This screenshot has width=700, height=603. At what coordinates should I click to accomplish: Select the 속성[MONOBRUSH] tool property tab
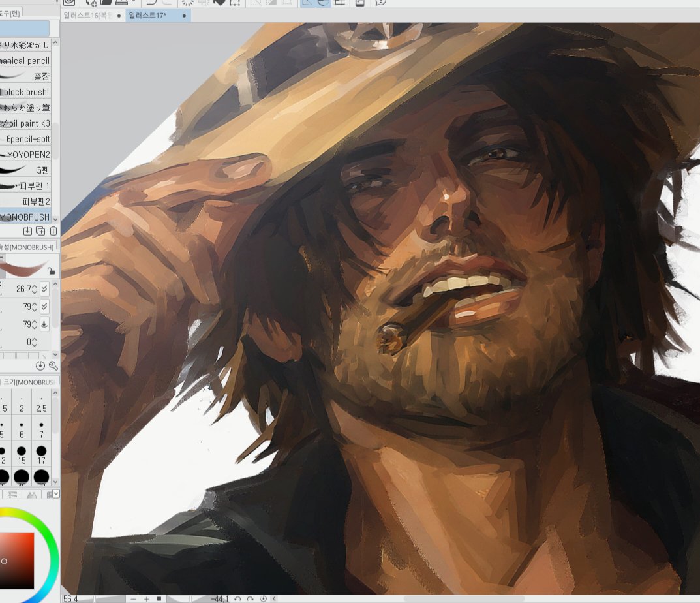click(27, 247)
